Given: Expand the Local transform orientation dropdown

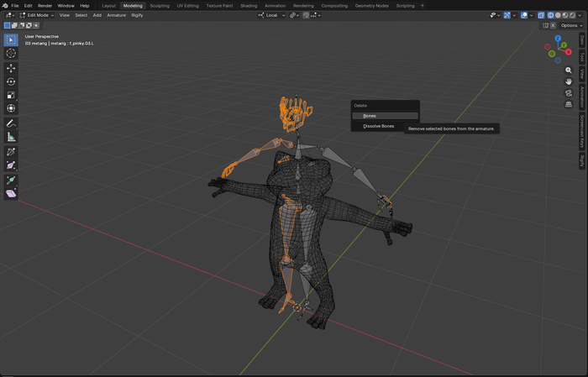Looking at the screenshot, I should click(270, 15).
